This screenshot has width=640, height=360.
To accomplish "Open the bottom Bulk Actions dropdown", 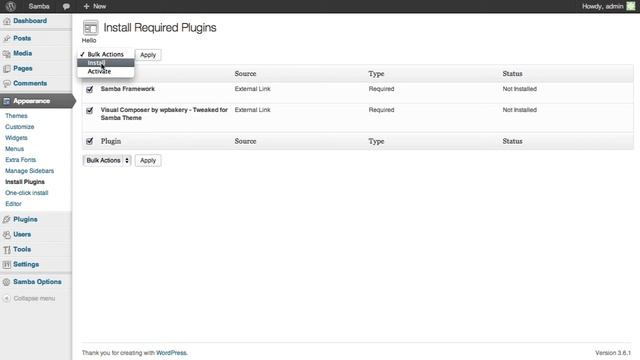I will [107, 160].
